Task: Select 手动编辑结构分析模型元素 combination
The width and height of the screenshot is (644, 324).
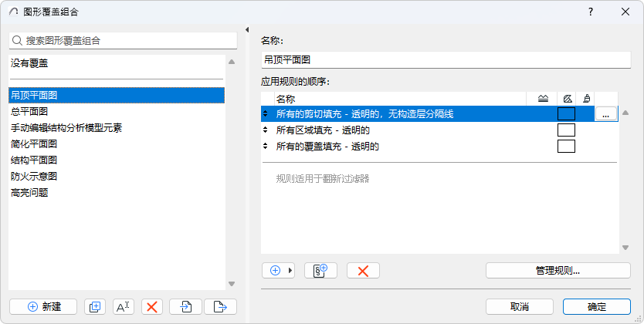Action: pyautogui.click(x=117, y=127)
